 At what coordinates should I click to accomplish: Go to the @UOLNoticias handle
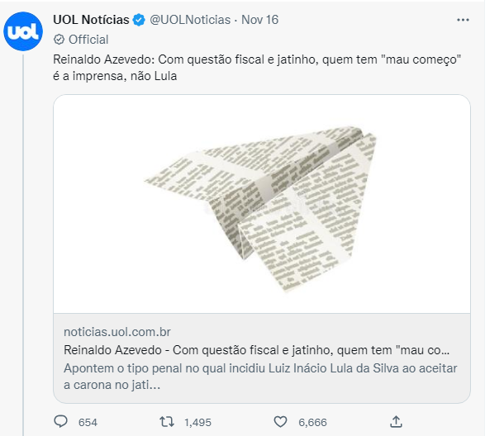[x=189, y=20]
